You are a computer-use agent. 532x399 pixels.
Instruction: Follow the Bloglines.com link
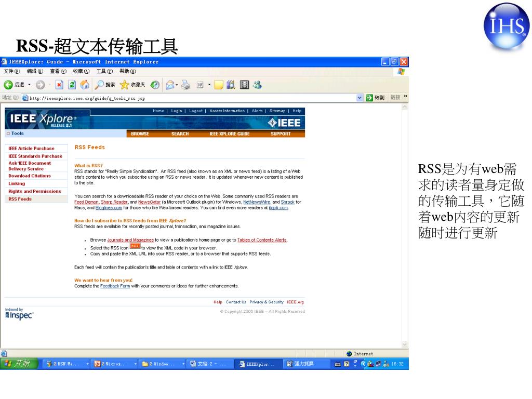tap(109, 208)
